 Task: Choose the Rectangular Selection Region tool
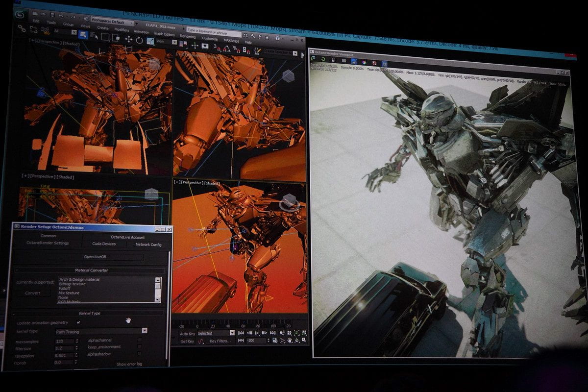click(105, 36)
